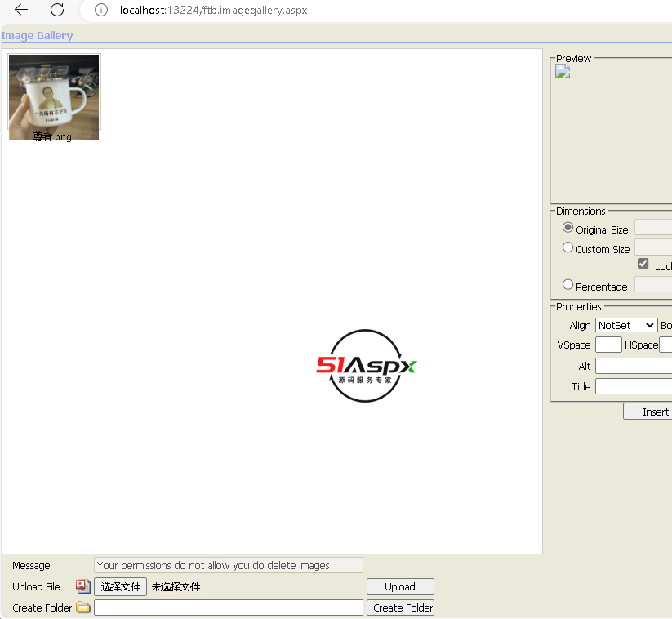
Task: Click the 未选择文件 text
Action: [176, 587]
